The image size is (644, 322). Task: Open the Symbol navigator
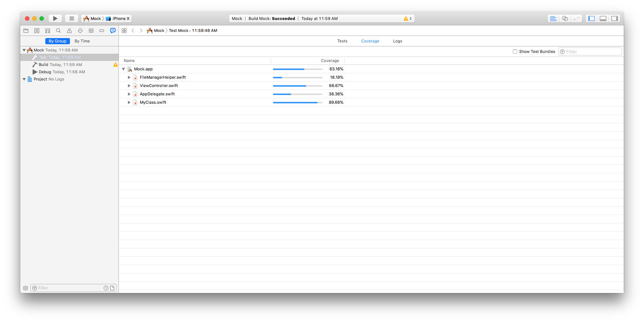pos(48,31)
